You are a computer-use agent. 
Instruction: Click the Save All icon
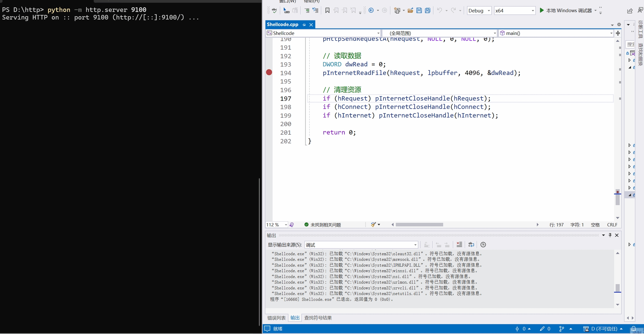point(427,11)
